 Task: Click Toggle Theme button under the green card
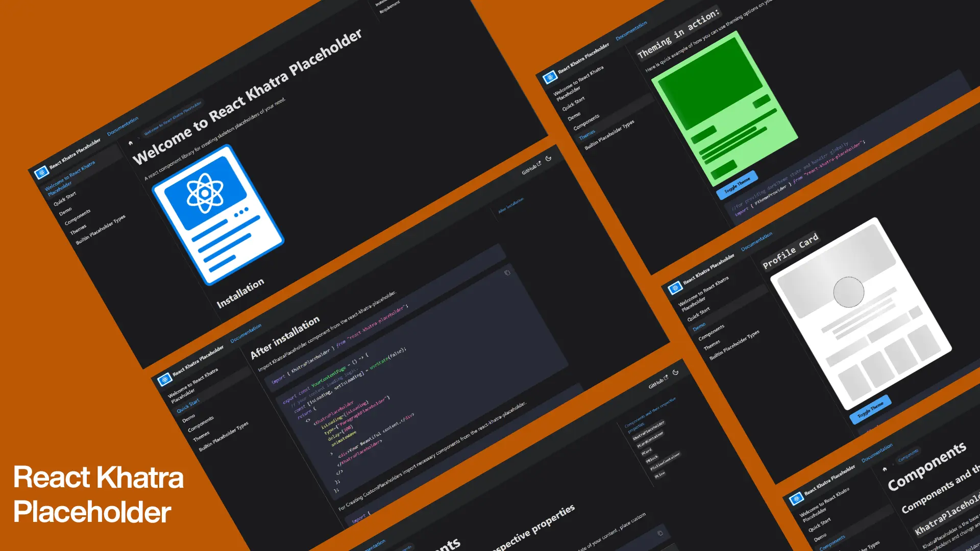(737, 185)
